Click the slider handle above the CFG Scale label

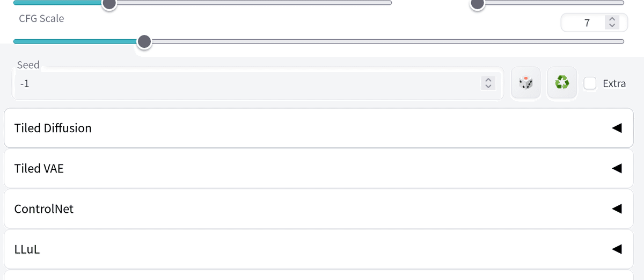(x=109, y=3)
